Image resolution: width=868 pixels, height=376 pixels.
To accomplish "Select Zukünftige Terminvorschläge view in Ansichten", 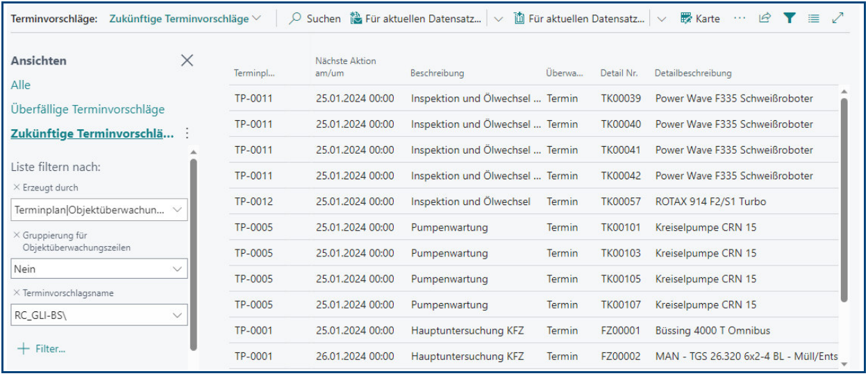I will click(92, 133).
